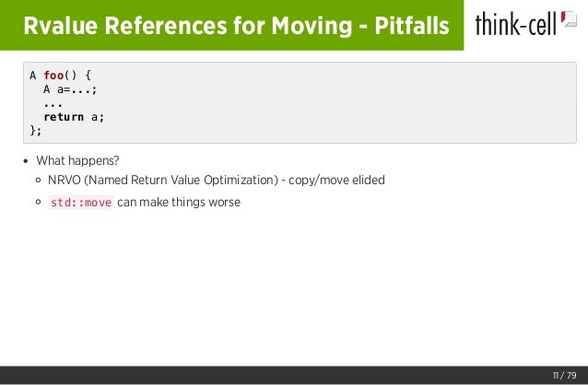
Task: Click the 'A a=...;' code line
Action: [x=70, y=89]
